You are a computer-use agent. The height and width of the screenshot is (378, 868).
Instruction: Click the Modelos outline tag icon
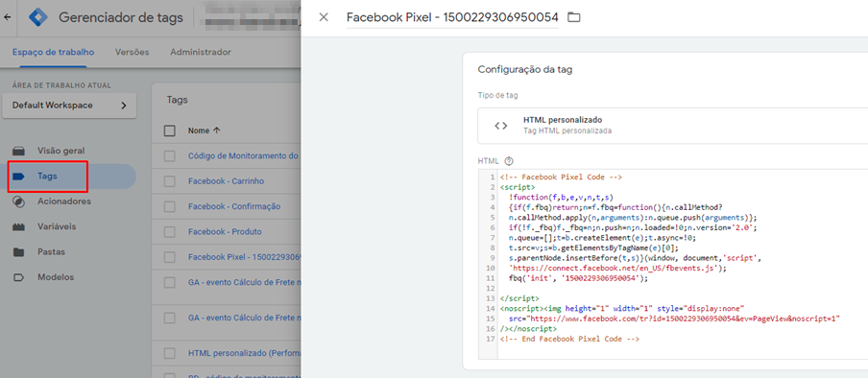(19, 277)
